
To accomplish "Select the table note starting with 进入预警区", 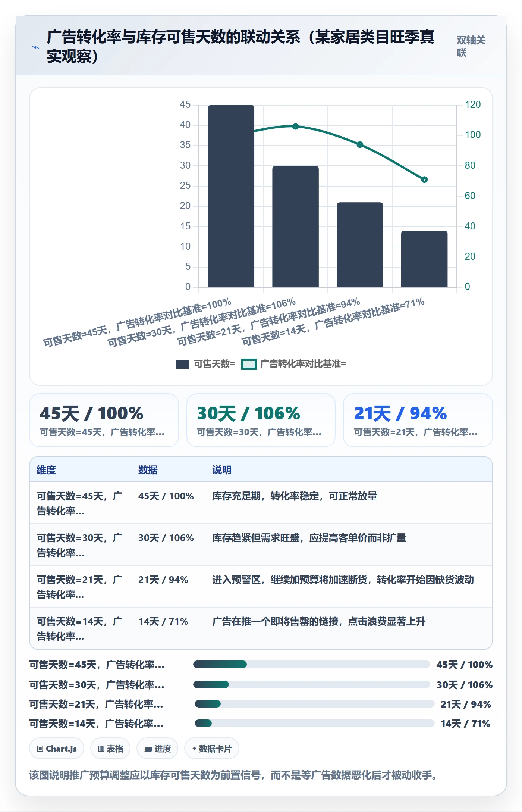I will 343,580.
